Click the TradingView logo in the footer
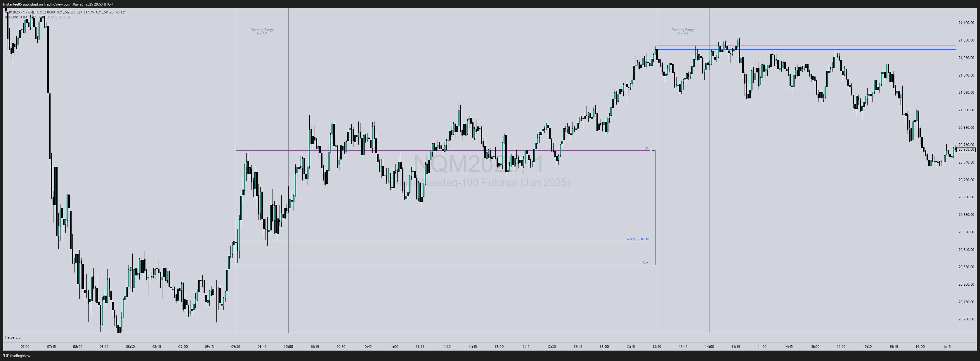 [x=16, y=356]
